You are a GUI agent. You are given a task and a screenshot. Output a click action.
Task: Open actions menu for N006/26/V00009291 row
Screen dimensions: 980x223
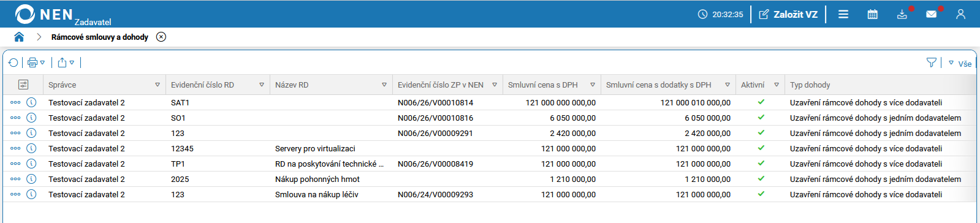15,133
